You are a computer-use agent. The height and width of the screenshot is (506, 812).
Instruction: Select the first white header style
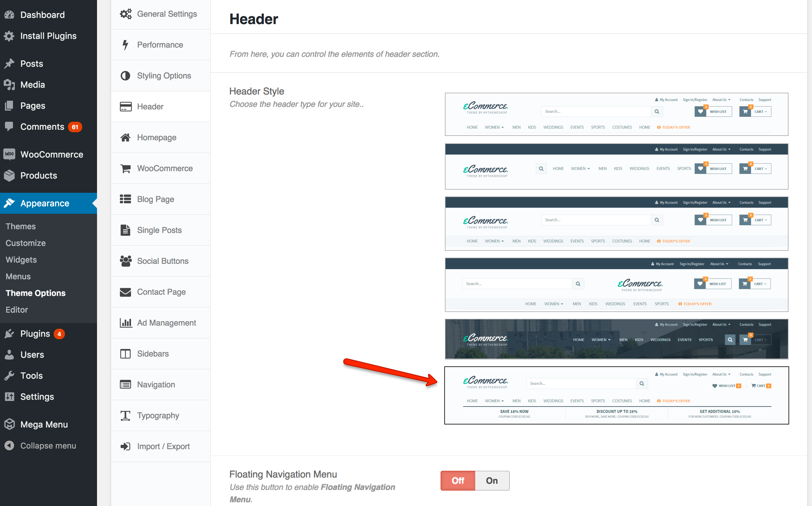(x=616, y=114)
